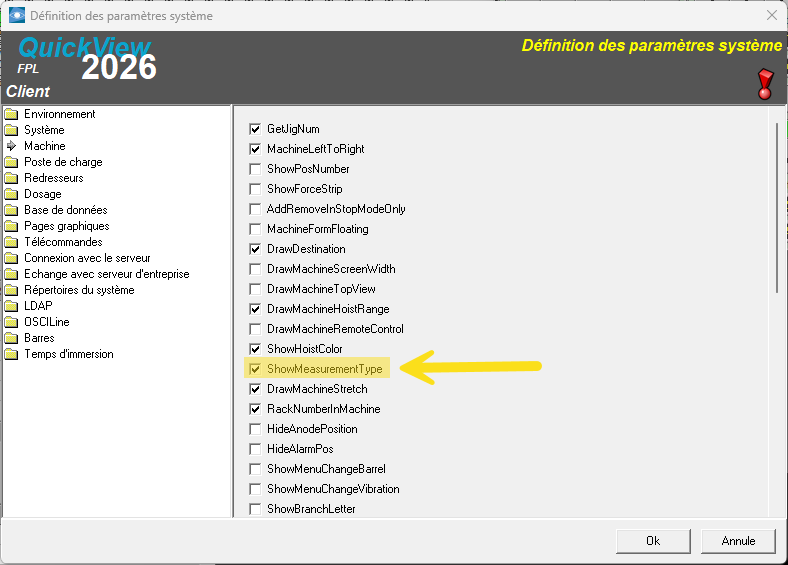
Task: Enable the ShowPosNumber checkbox
Action: click(x=255, y=169)
